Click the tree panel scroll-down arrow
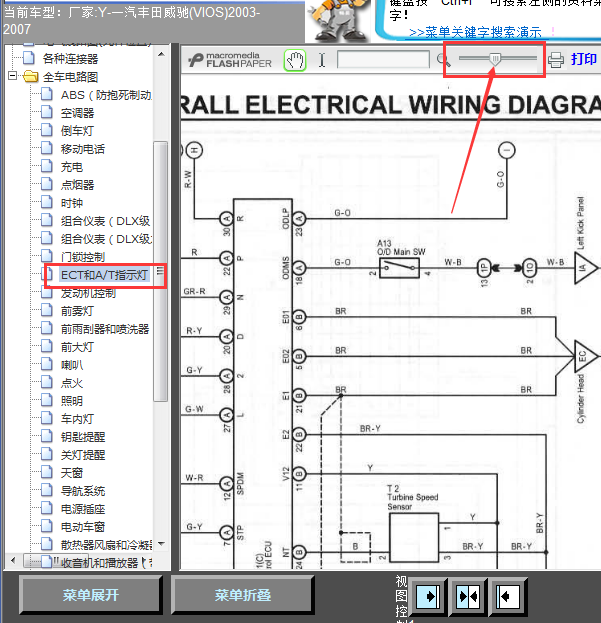 click(161, 543)
